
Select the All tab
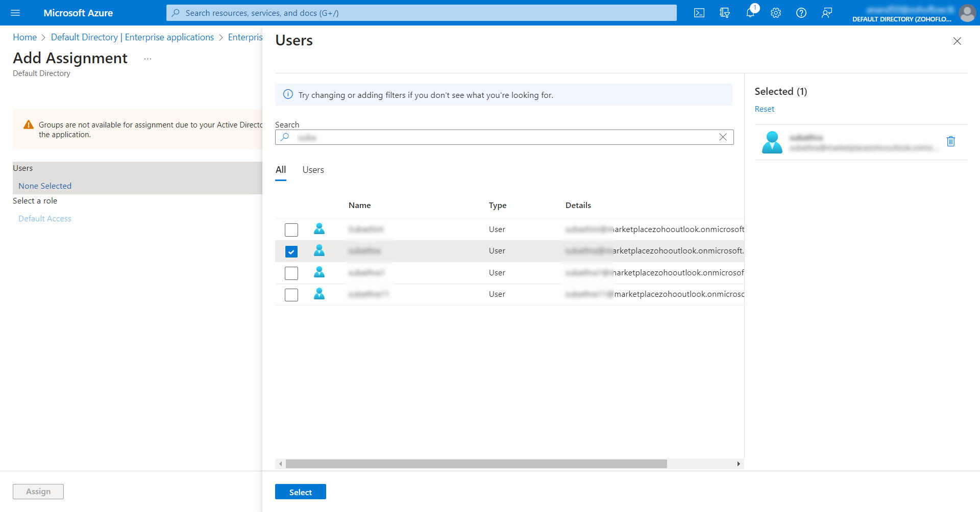[x=281, y=170]
